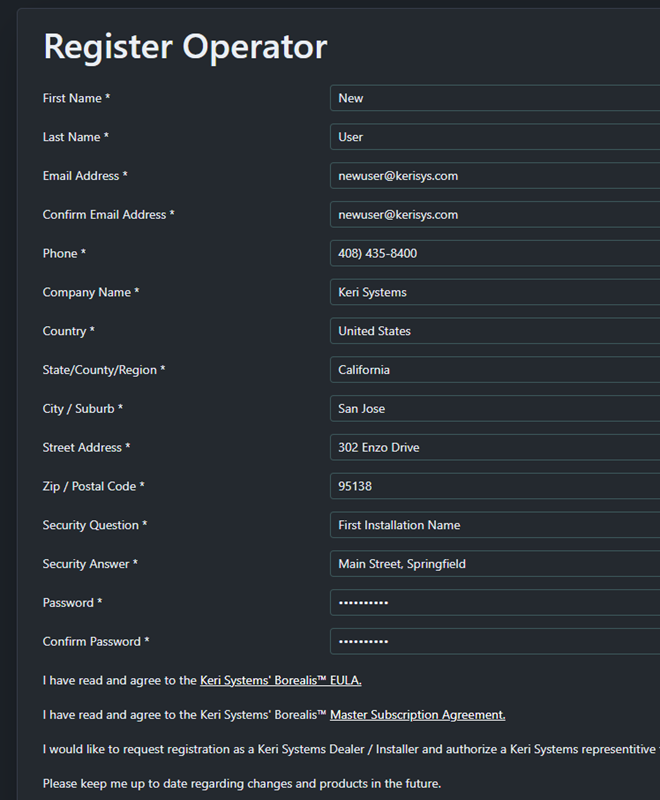Open the Keri Systems' Borealis EULA link
This screenshot has width=660, height=800.
click(281, 680)
